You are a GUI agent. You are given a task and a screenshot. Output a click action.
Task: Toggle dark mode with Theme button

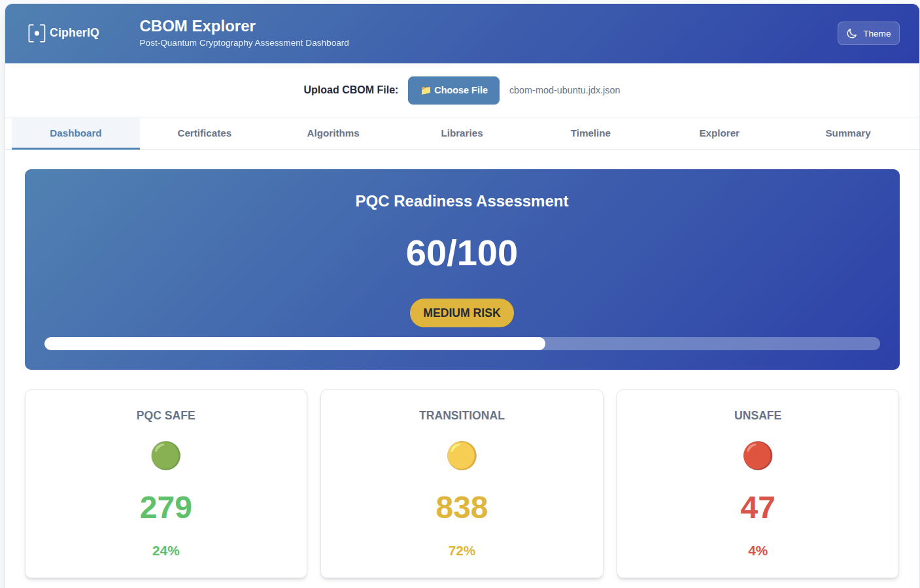tap(868, 33)
